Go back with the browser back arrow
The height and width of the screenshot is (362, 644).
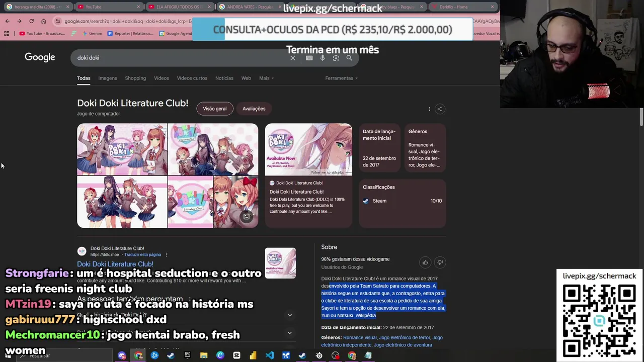7,21
